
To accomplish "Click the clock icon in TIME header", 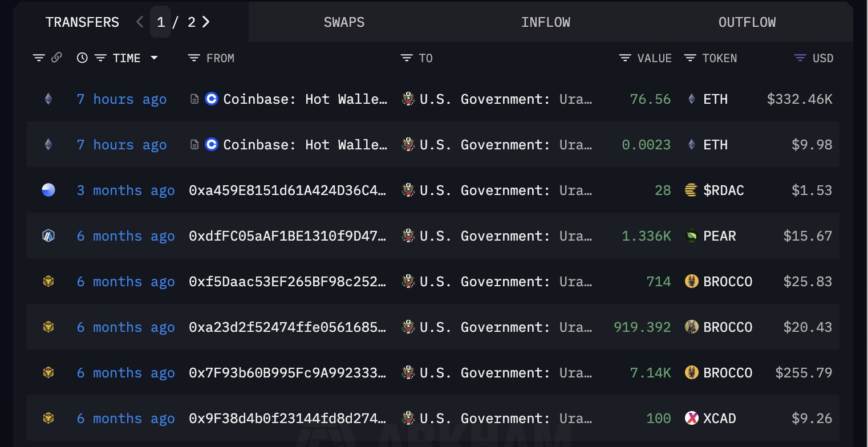I will (82, 58).
